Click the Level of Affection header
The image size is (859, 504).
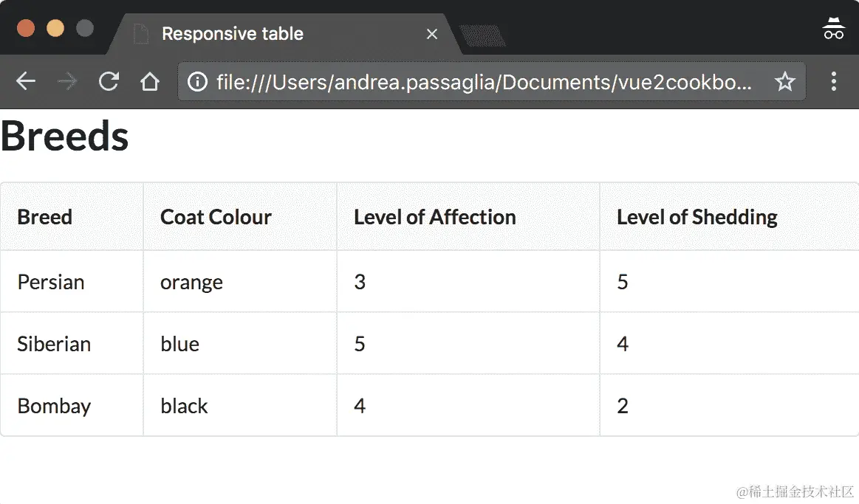tap(434, 217)
